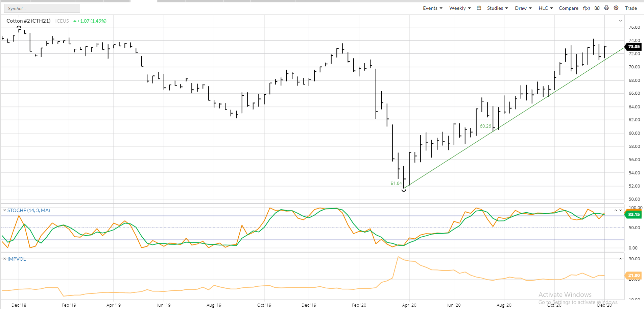
Task: Click the Compare option
Action: pos(569,8)
